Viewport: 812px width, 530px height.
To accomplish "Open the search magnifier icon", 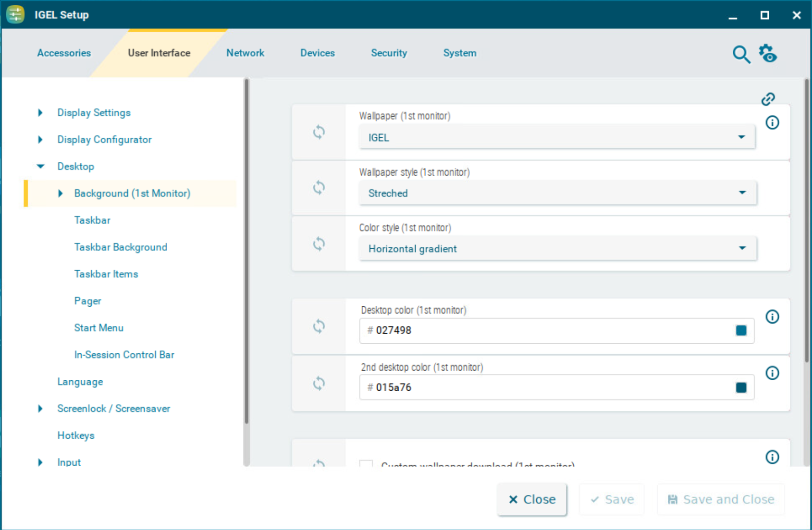I will coord(741,54).
